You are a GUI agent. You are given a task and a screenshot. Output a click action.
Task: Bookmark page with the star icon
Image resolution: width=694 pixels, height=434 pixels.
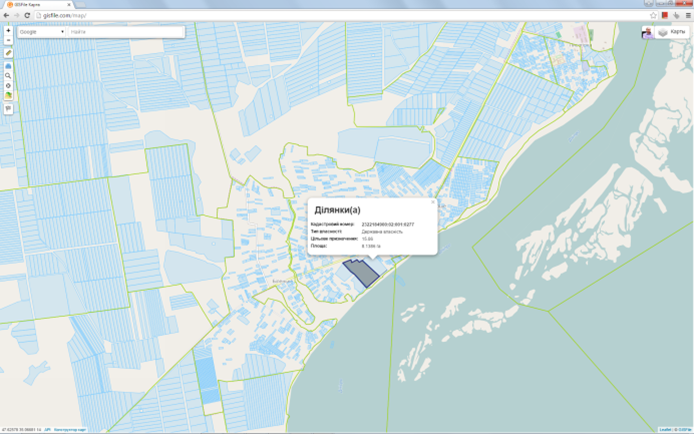click(x=653, y=16)
